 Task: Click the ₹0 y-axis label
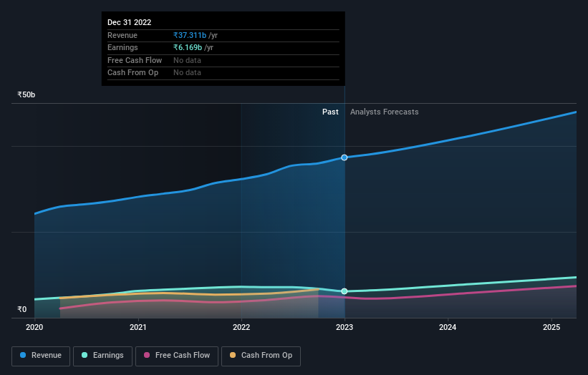point(22,309)
